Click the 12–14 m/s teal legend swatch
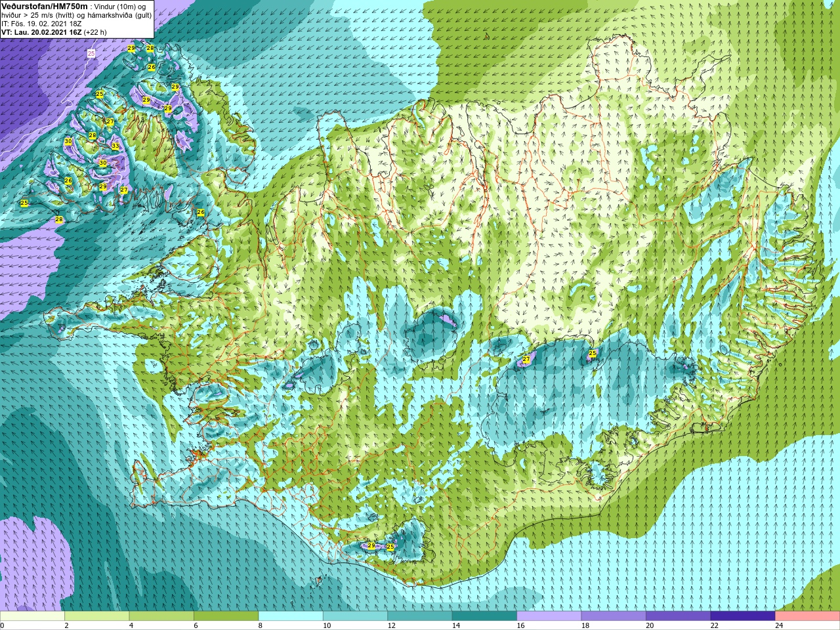This screenshot has height=630, width=840. pos(420,616)
